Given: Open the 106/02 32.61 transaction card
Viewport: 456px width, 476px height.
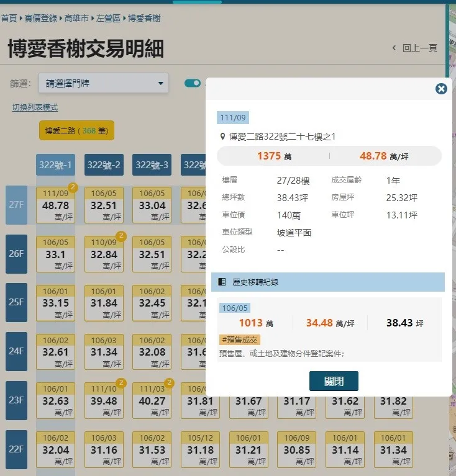Looking at the screenshot, I should click(x=55, y=352).
